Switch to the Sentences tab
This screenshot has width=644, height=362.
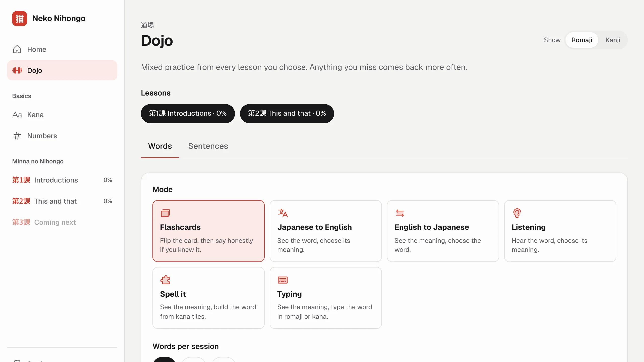[x=208, y=146]
